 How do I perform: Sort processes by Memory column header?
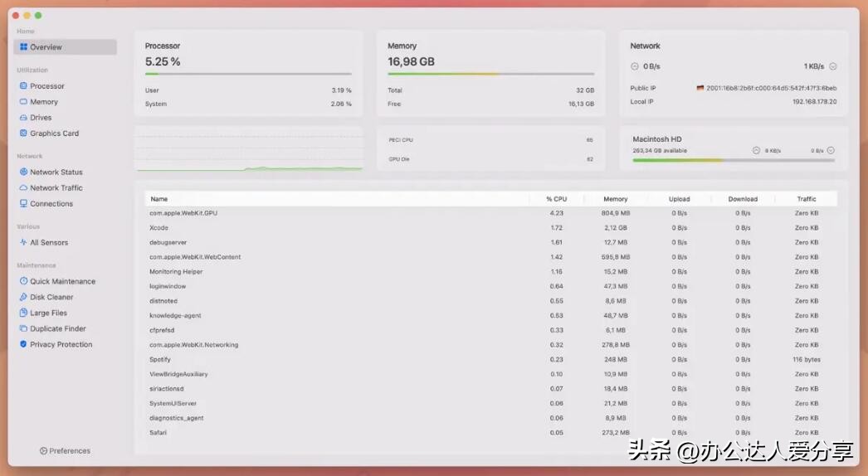tap(616, 199)
